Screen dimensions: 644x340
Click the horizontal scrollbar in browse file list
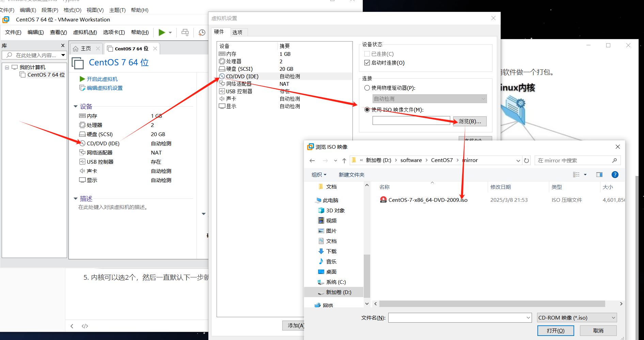click(492, 304)
